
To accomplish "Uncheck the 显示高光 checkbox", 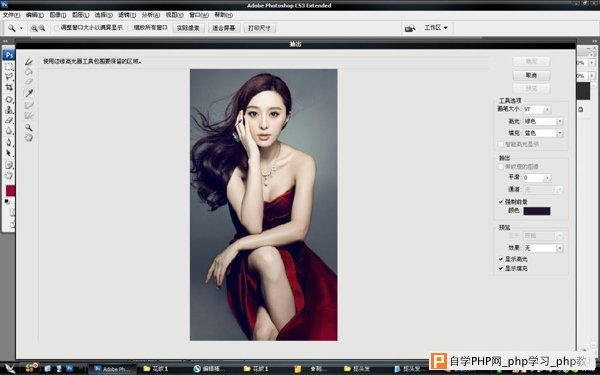I will point(501,259).
